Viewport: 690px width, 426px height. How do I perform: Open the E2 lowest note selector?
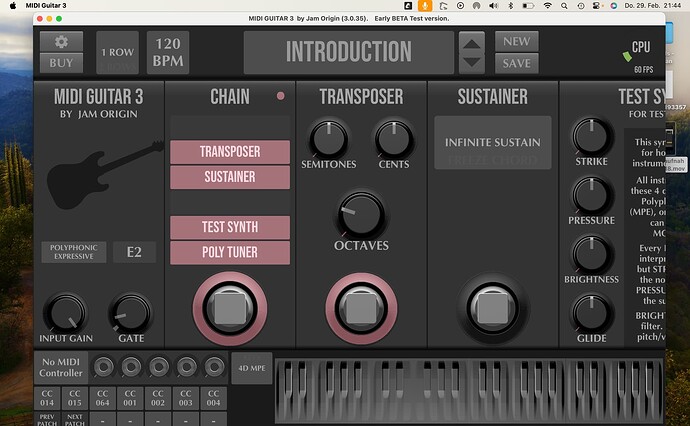click(134, 252)
